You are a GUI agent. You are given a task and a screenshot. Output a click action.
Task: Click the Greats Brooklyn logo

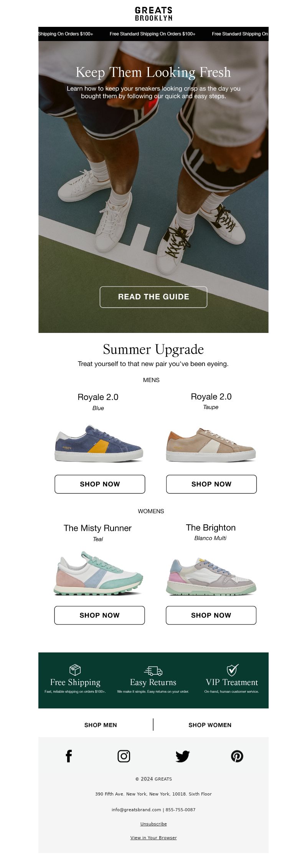(153, 14)
